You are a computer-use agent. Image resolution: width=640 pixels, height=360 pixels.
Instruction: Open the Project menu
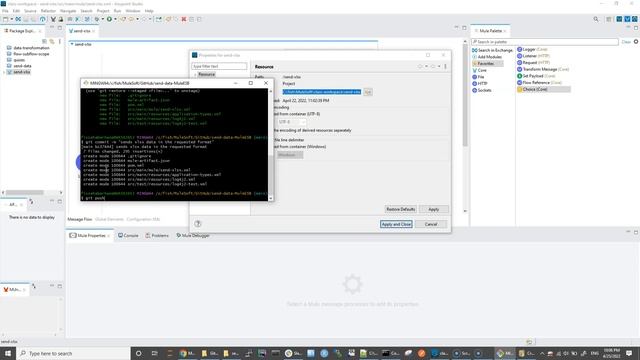point(103,11)
